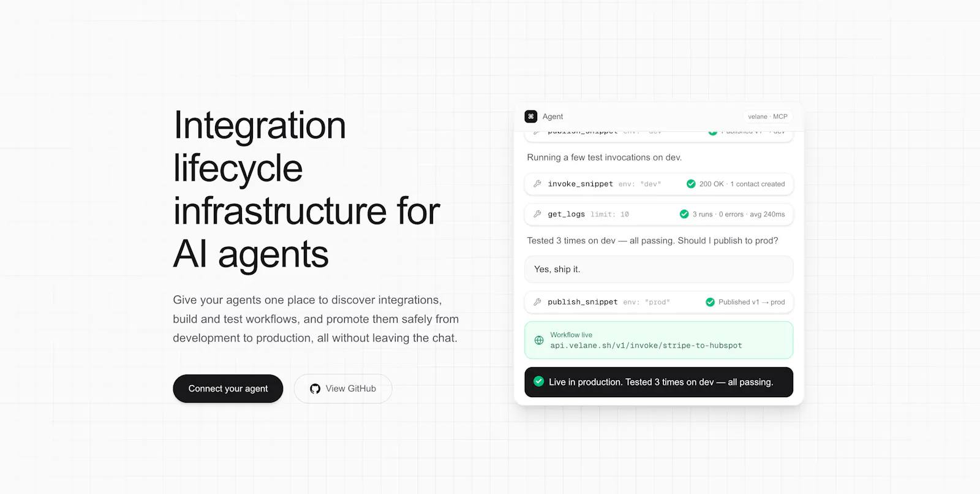Click the "Workflow live" label
The height and width of the screenshot is (494, 980).
click(x=571, y=335)
